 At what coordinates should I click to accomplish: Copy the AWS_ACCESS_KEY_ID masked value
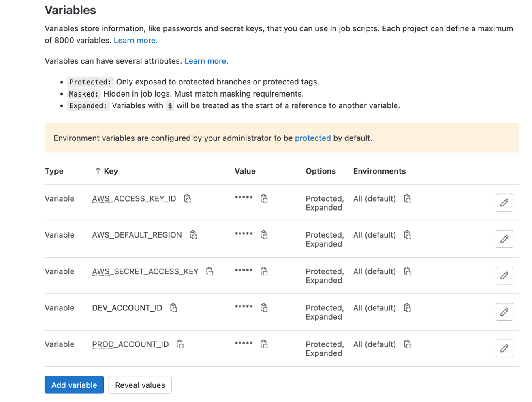point(264,198)
